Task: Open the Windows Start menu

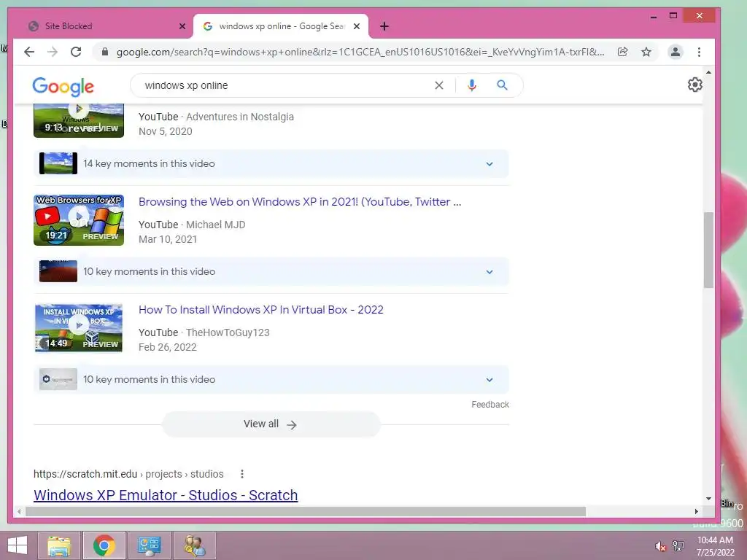Action: click(18, 545)
